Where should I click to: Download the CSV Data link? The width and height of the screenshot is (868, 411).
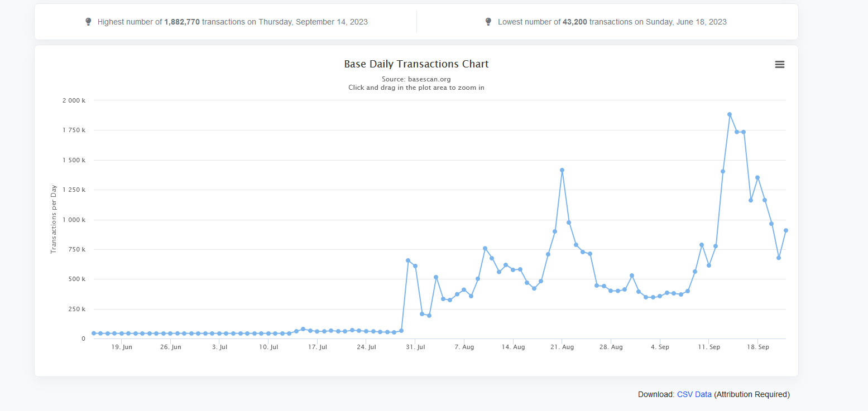[694, 394]
